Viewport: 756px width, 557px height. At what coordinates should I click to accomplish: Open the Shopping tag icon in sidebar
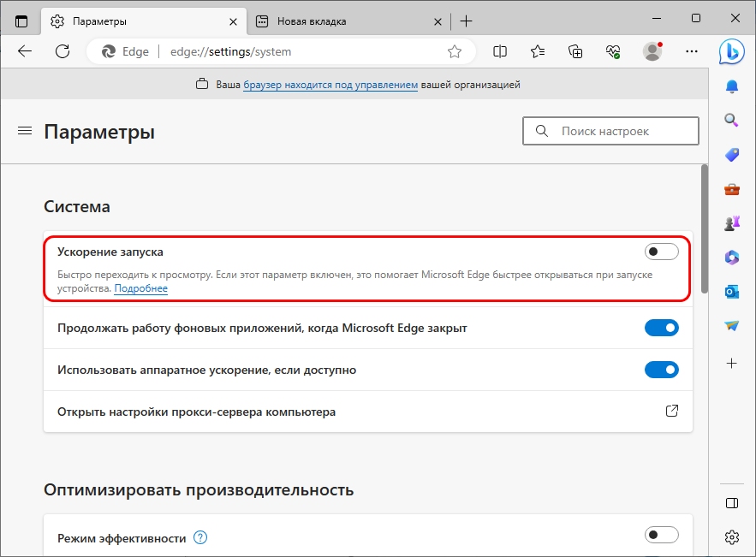pyautogui.click(x=732, y=155)
